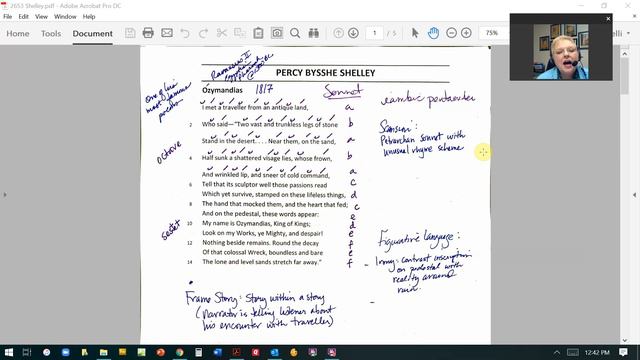Screen dimensions: 640x360
Task: Expand the left navigation pane arrow
Action: [x=5, y=195]
